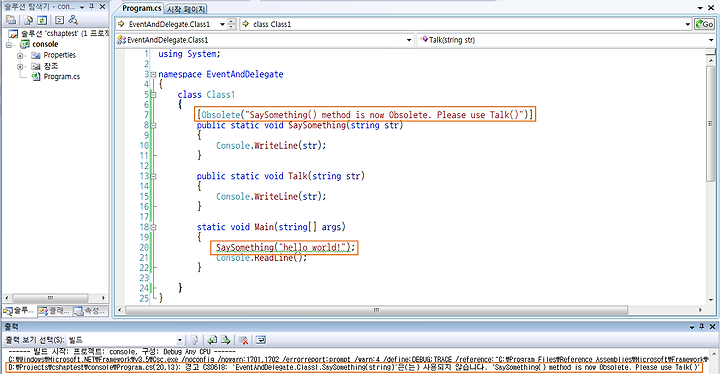Open the types dropdown showing EventAndDelegate.Class1
Image resolution: width=720 pixels, height=374 pixels.
tap(409, 40)
